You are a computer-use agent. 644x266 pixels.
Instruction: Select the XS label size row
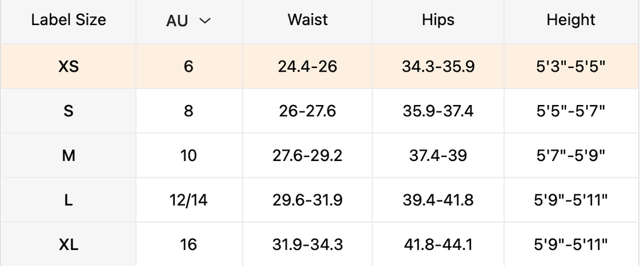[x=69, y=66]
